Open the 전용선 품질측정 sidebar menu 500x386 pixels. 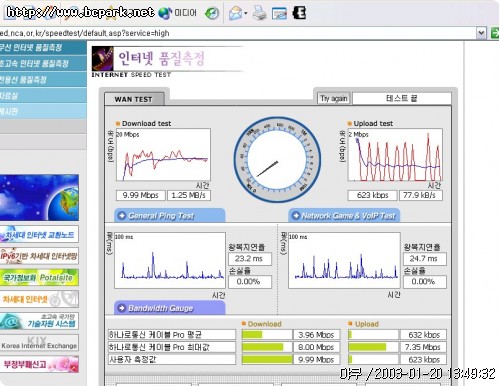pos(43,79)
